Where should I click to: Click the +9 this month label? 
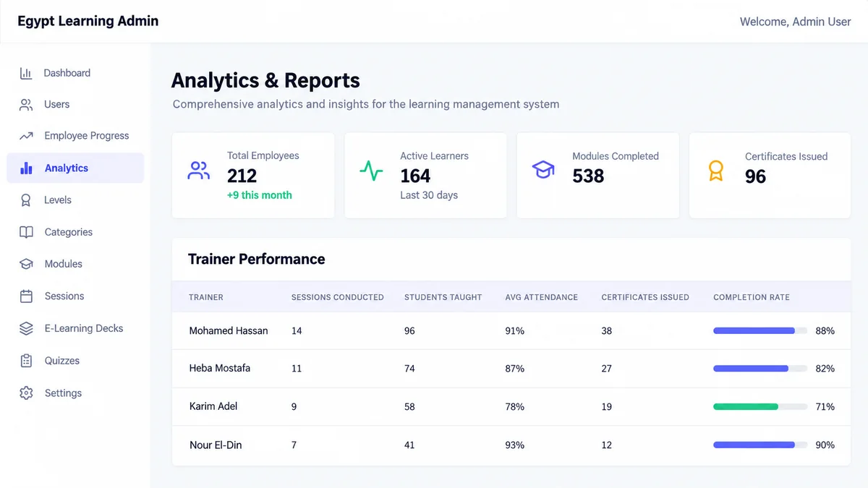pos(260,195)
